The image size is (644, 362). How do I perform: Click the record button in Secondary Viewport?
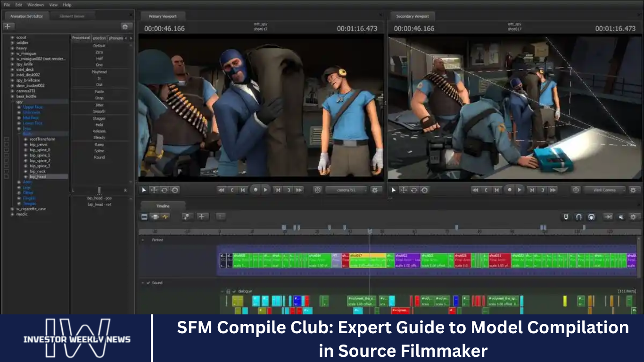pos(509,190)
